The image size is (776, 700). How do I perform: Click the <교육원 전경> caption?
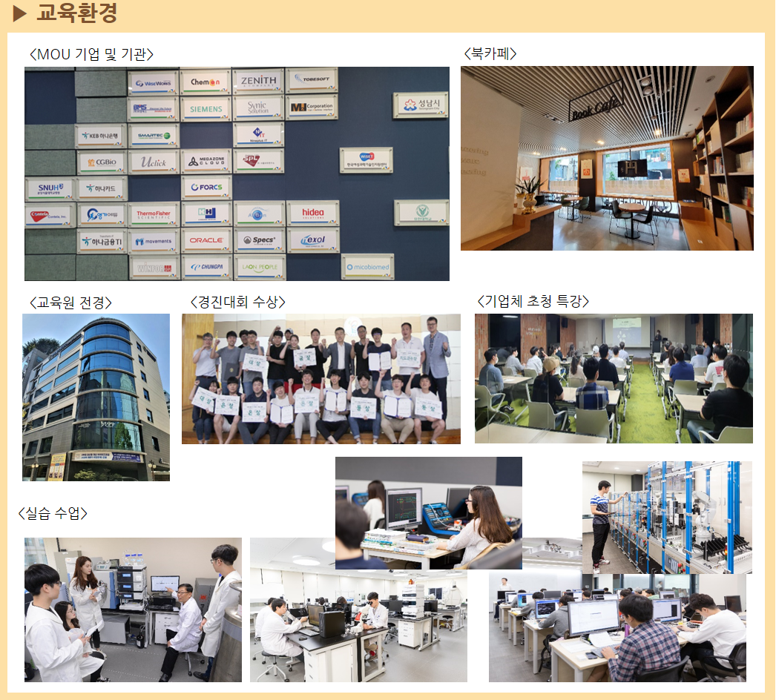[70, 303]
